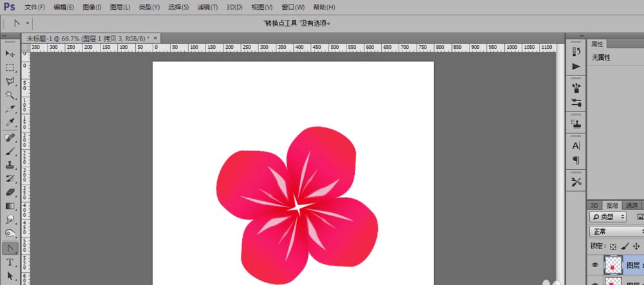Open the Brush panel icon
644x285 pixels.
pos(576,87)
